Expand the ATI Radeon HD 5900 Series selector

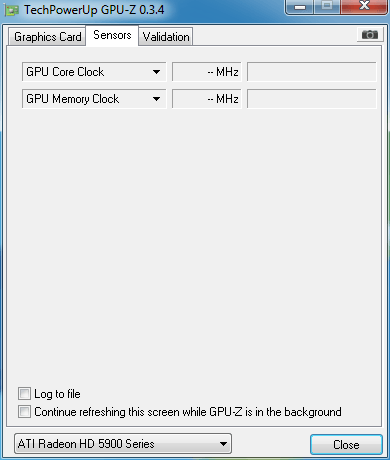(x=123, y=444)
